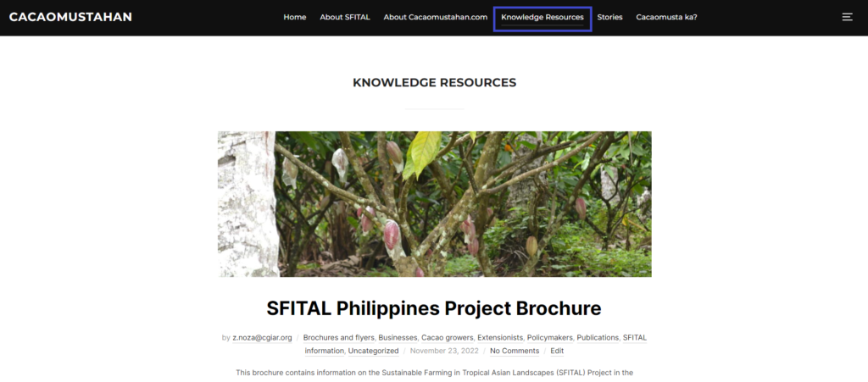Open the cacao tree featured image

(x=435, y=204)
